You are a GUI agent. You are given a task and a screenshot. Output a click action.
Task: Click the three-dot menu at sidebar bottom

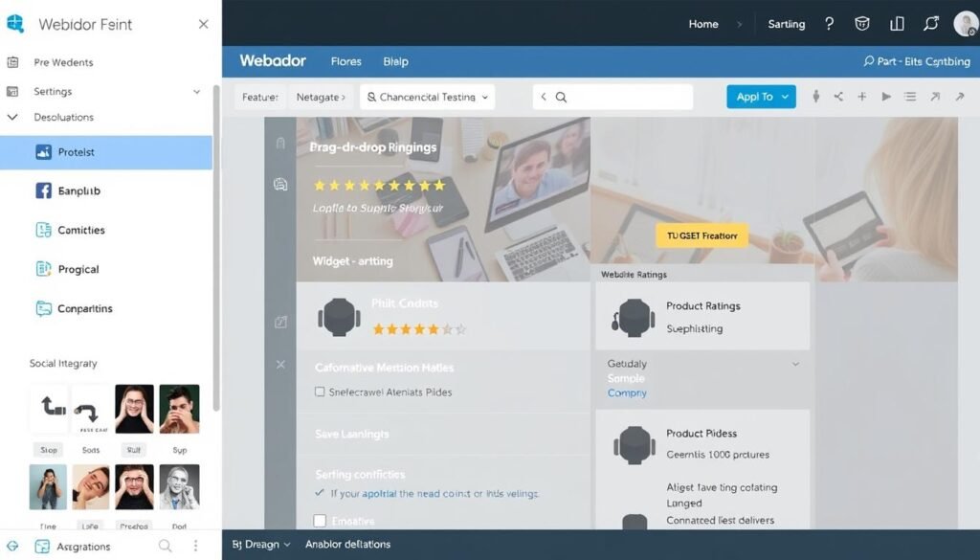196,546
